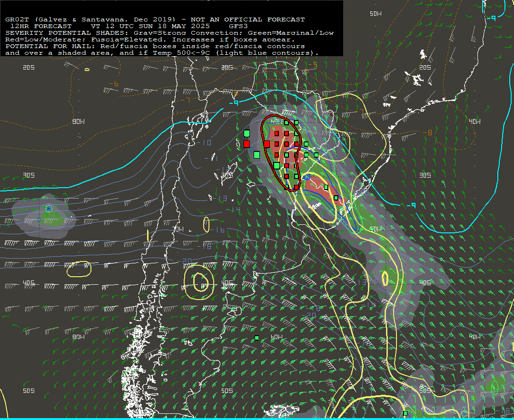514x420 pixels.
Task: Click the large green box above the outer red box
Action: [247, 133]
